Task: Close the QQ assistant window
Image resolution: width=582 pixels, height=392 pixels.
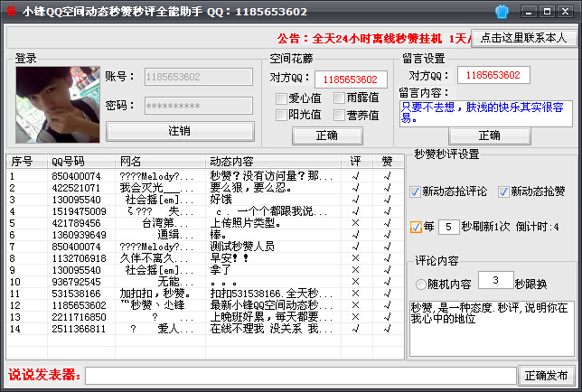Action: click(x=566, y=12)
